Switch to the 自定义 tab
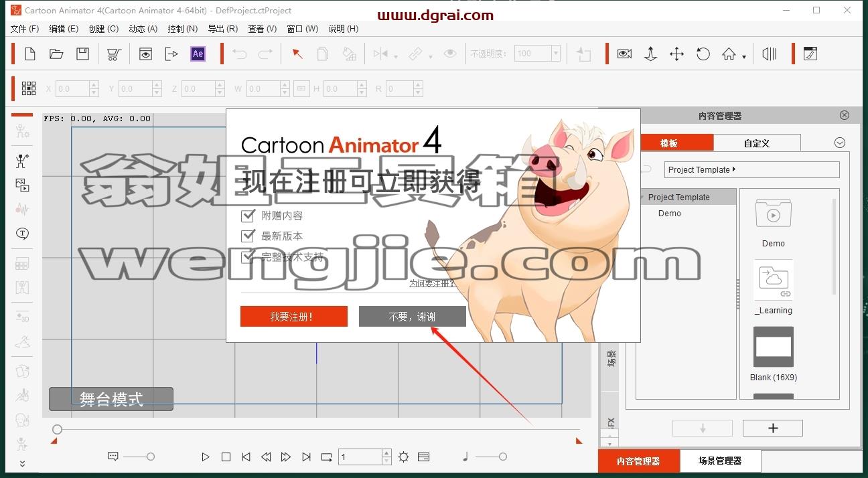 coord(757,143)
